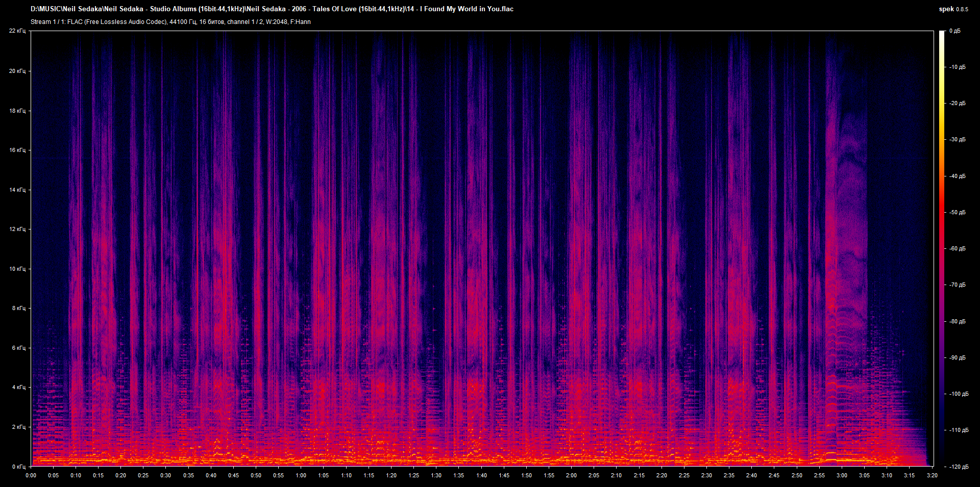Image resolution: width=980 pixels, height=487 pixels.
Task: Click the -120 дБ level label
Action: click(958, 467)
